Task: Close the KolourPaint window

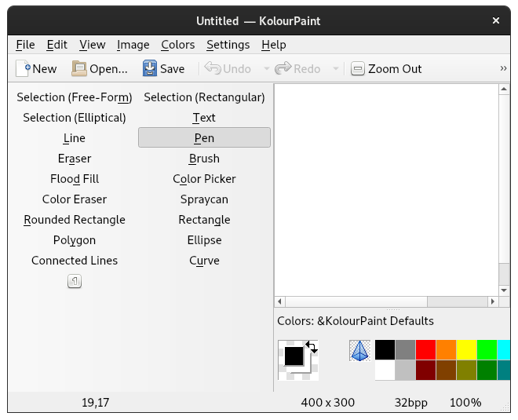Action: click(x=496, y=20)
